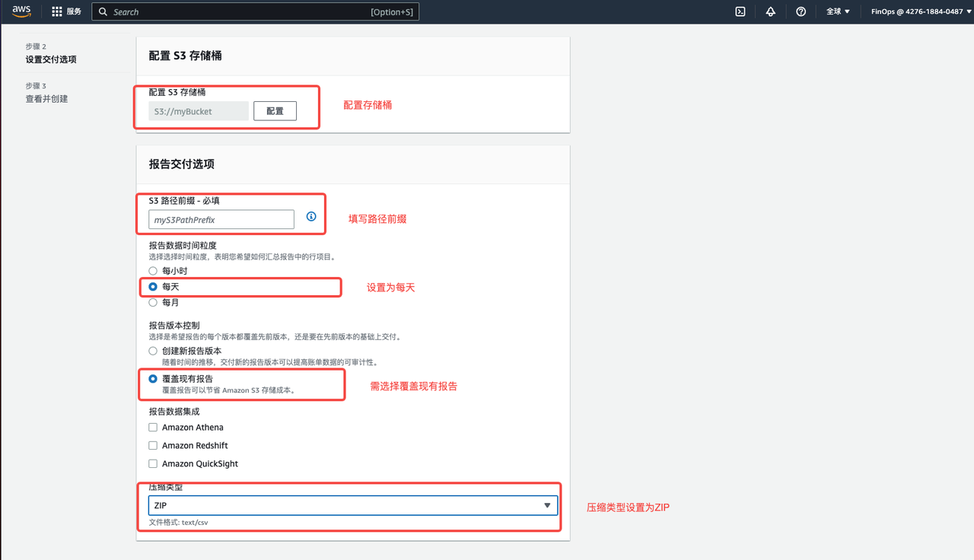Click the 报告版本控制 label
974x560 pixels.
click(x=173, y=326)
